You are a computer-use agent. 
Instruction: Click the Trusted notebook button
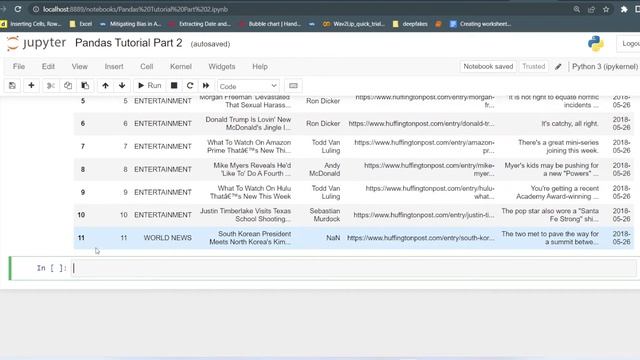pos(533,67)
